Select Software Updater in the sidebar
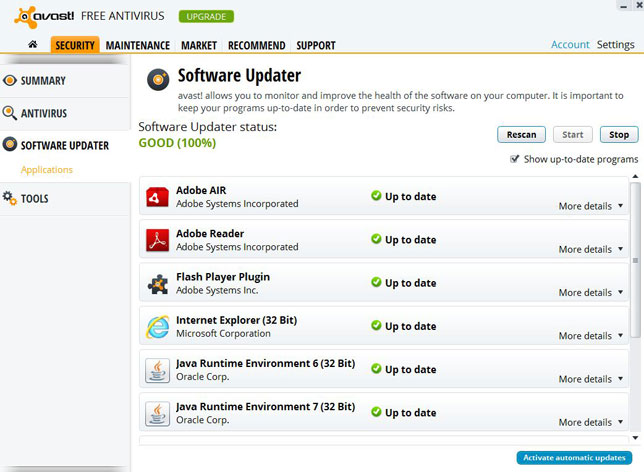644x472 pixels. click(65, 145)
